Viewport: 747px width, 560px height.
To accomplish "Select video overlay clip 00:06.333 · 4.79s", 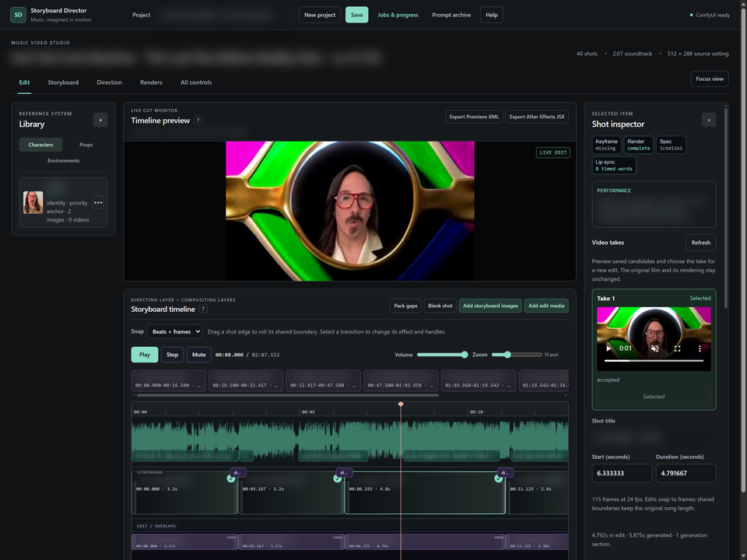I will [425, 541].
